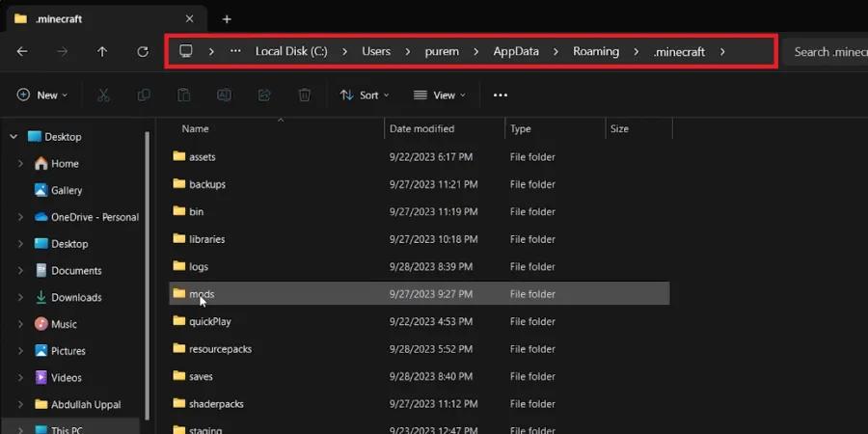Collapse the Desktop tree node

pos(14,137)
